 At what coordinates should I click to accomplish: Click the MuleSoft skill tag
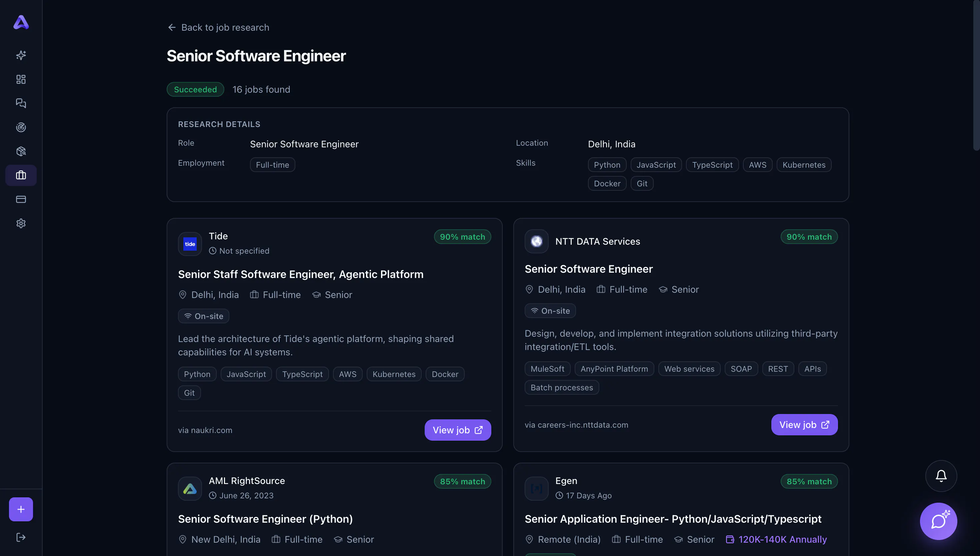pyautogui.click(x=547, y=369)
